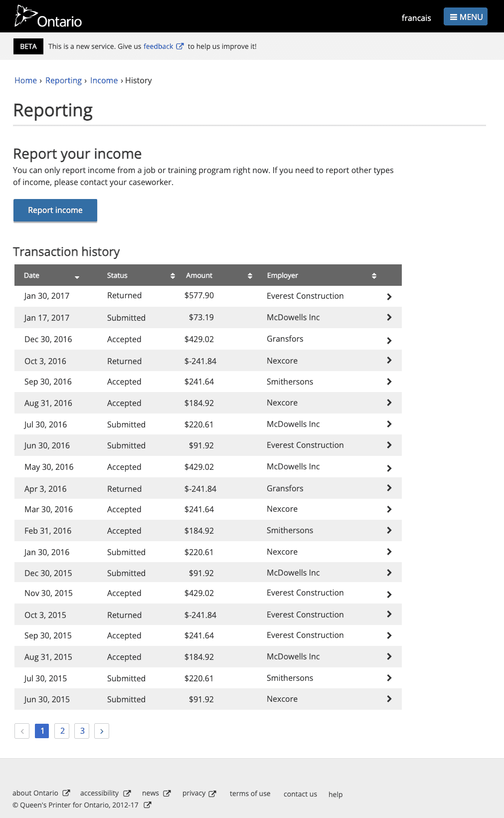Open Dec 30, 2016 Gransfors row chevron
The image size is (504, 818).
pyautogui.click(x=389, y=341)
